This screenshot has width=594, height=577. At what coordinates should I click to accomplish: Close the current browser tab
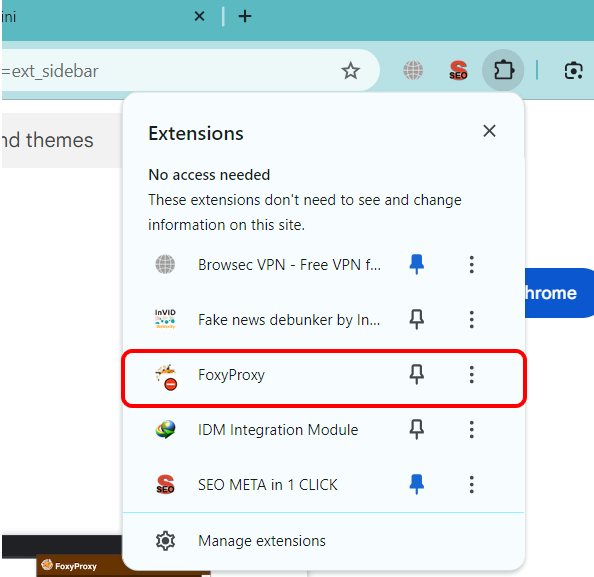coord(199,16)
